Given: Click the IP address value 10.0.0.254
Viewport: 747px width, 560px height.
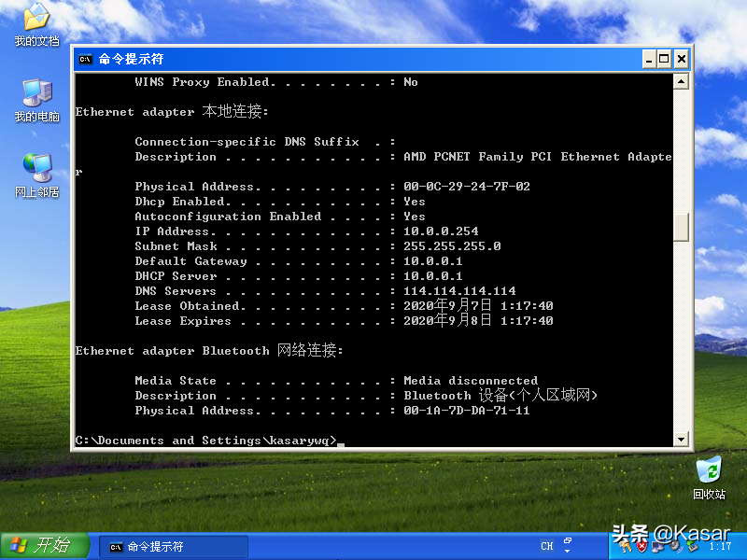Looking at the screenshot, I should [441, 231].
